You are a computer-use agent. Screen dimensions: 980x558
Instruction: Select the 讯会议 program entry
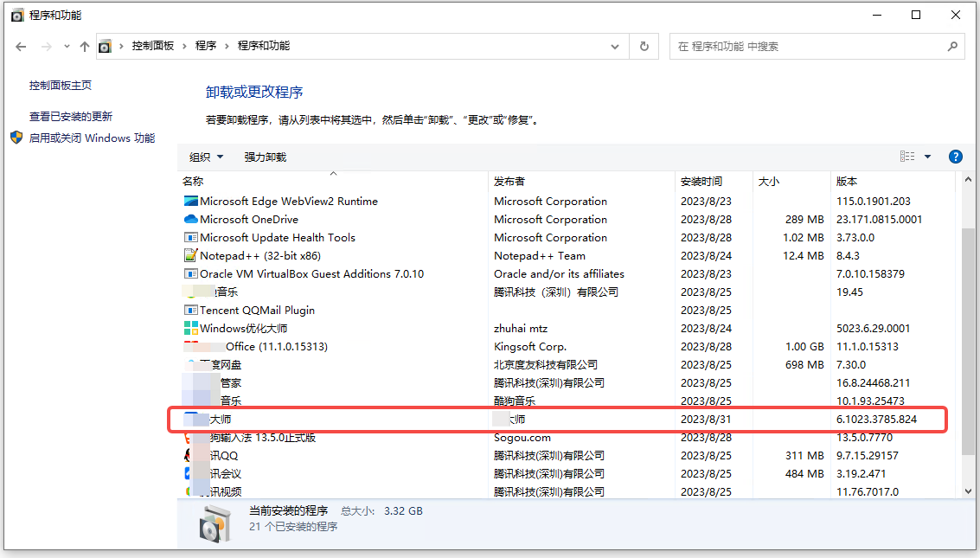225,473
